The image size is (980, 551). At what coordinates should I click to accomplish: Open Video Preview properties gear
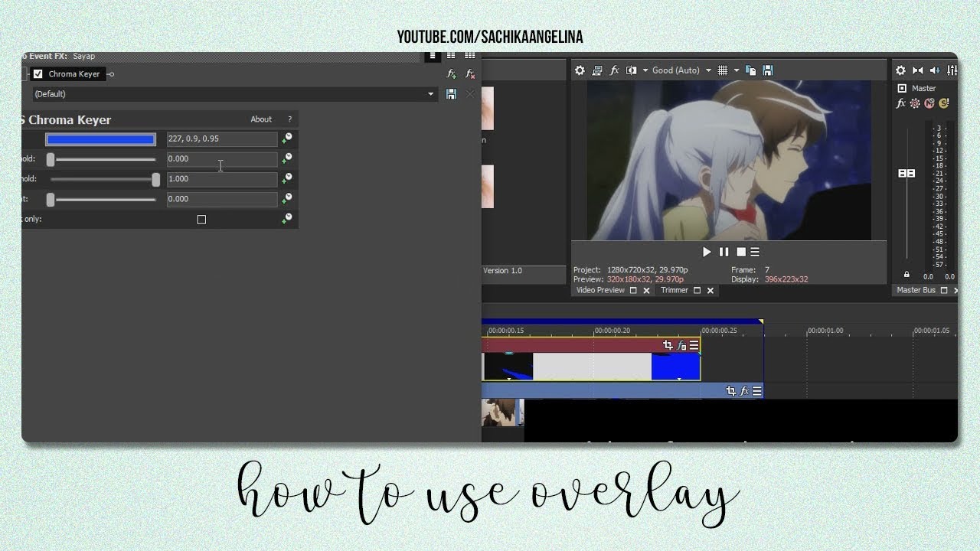pyautogui.click(x=580, y=70)
